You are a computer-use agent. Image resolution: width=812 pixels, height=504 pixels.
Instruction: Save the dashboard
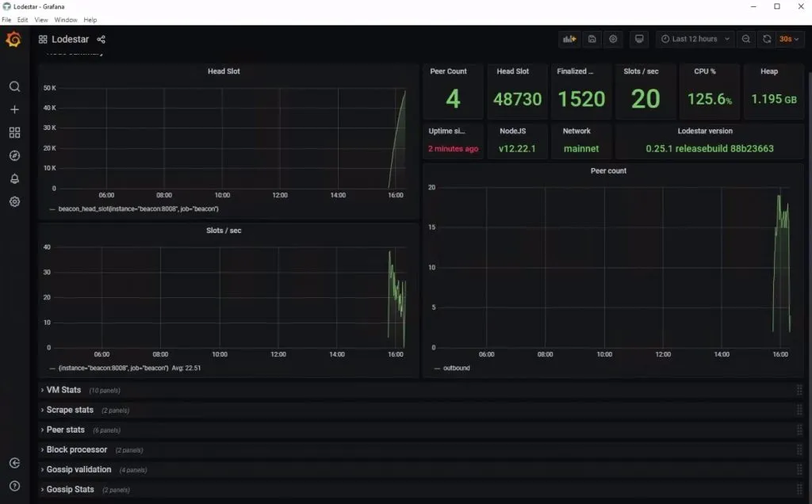tap(592, 39)
